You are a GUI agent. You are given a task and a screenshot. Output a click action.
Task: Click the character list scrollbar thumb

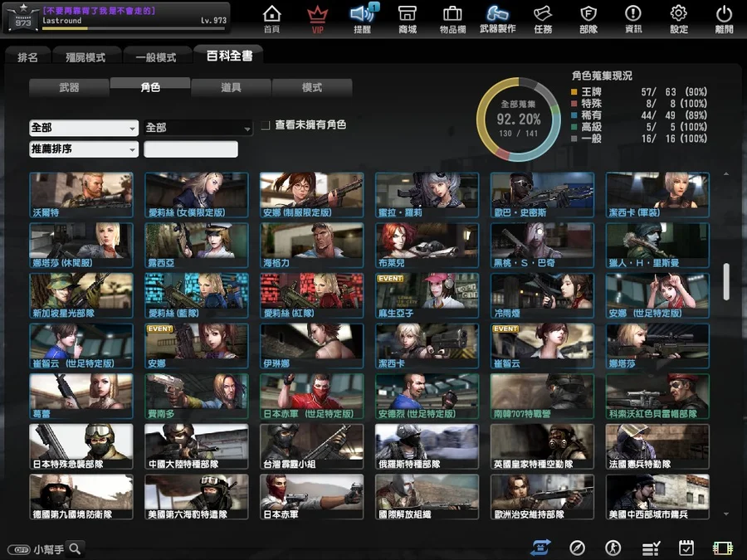(726, 281)
